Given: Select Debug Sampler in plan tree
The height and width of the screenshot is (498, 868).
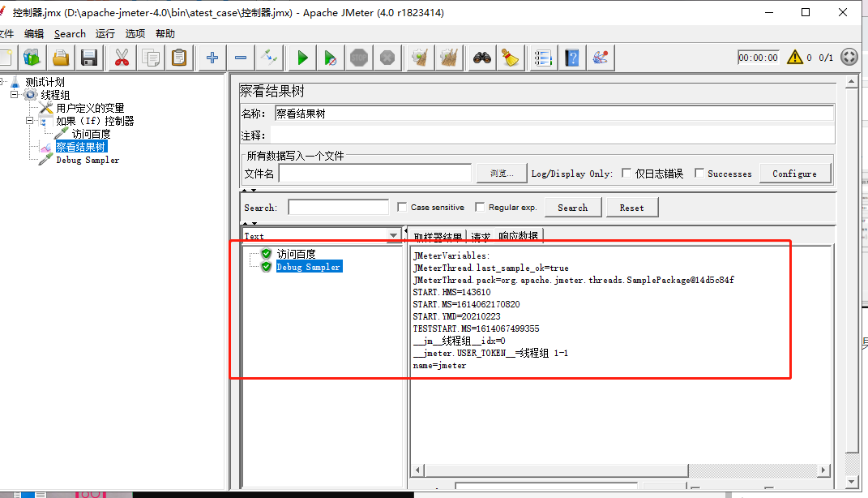Looking at the screenshot, I should 88,160.
